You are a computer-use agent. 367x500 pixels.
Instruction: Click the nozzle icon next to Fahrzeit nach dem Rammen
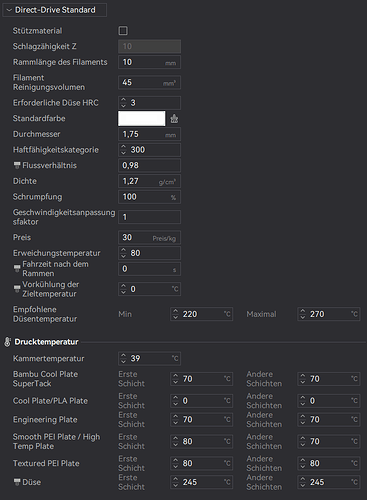point(17,268)
